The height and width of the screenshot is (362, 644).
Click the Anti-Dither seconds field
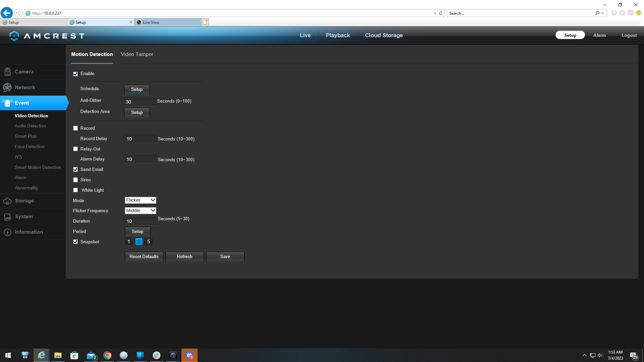(140, 102)
